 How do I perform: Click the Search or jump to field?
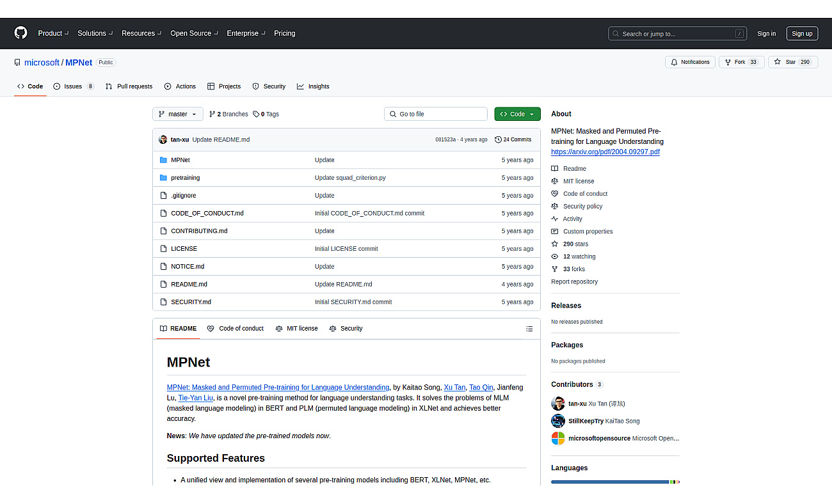(677, 34)
